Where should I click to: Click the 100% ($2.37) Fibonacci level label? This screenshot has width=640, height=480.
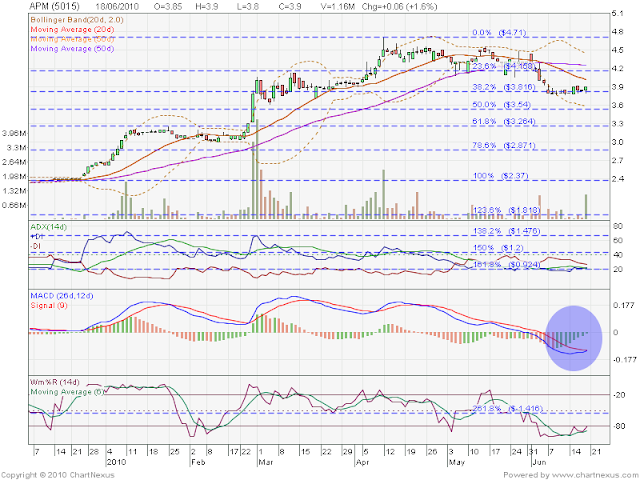coord(500,176)
